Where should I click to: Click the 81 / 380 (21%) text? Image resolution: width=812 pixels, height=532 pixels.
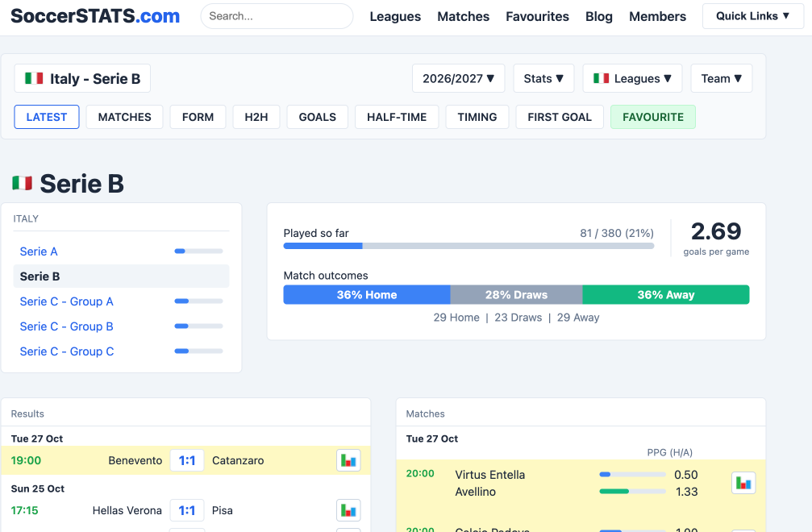tap(617, 234)
